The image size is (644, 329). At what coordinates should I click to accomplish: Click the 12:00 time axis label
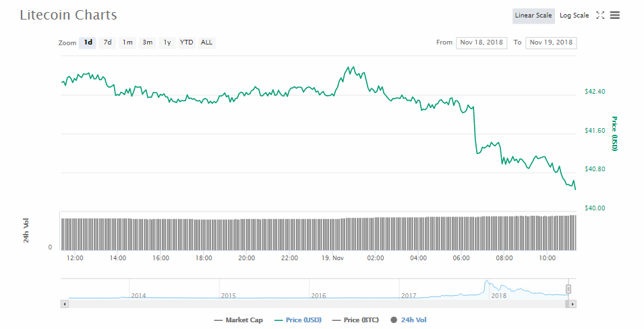coord(75,258)
